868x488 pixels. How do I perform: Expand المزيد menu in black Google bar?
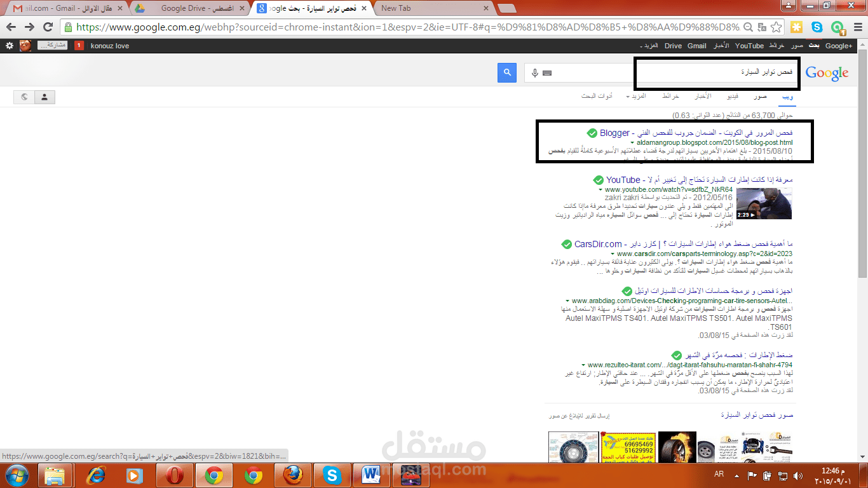point(648,46)
